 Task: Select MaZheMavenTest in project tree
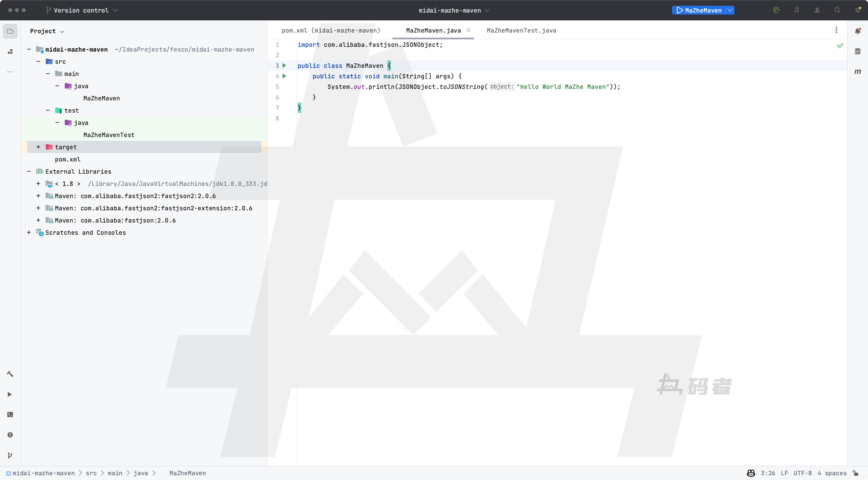click(109, 135)
